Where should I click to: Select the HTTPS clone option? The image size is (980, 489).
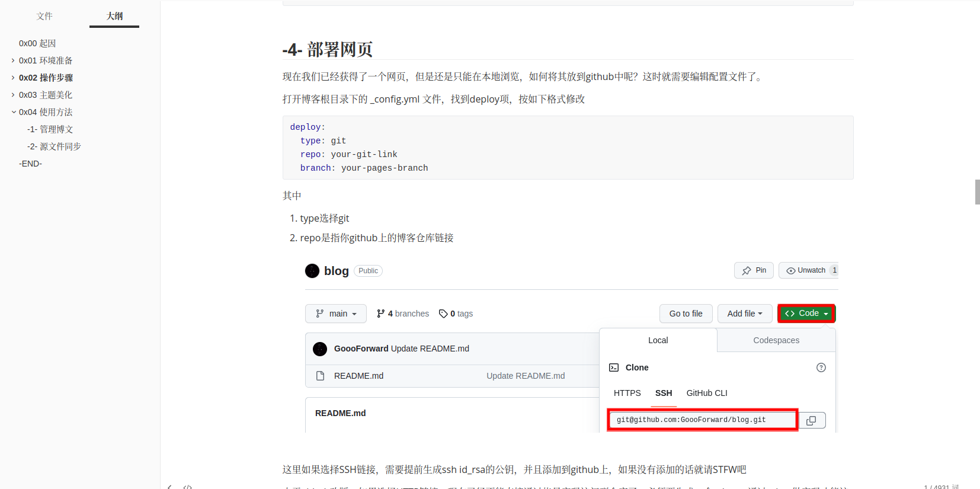pos(627,393)
